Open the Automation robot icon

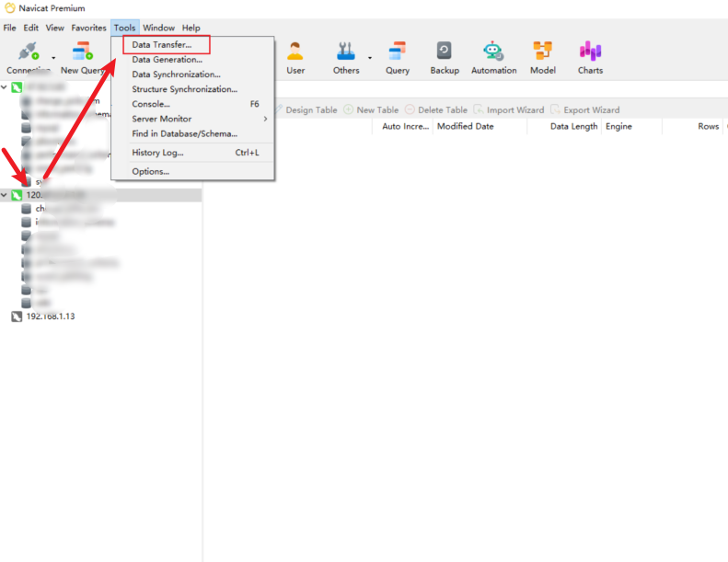[493, 51]
